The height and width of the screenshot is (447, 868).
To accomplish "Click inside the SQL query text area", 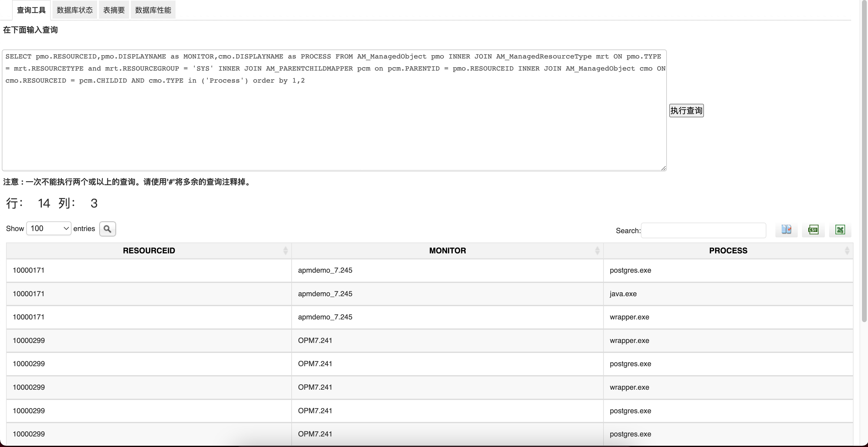I will [x=334, y=110].
